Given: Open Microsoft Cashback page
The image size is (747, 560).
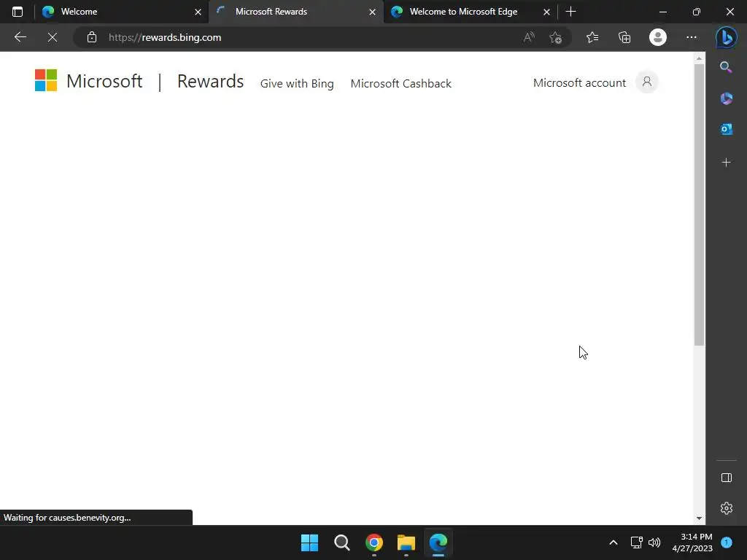Looking at the screenshot, I should [x=400, y=83].
